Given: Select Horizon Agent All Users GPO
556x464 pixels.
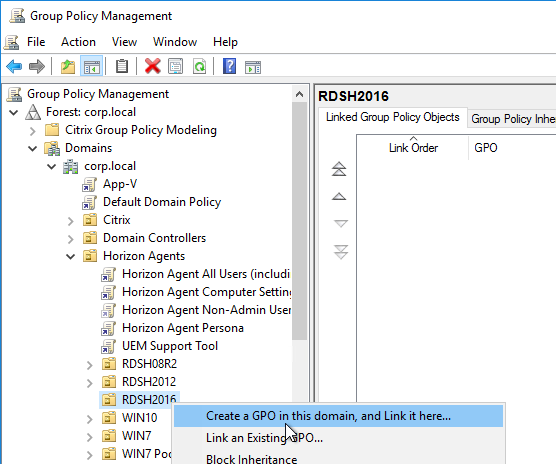Looking at the screenshot, I should [206, 274].
